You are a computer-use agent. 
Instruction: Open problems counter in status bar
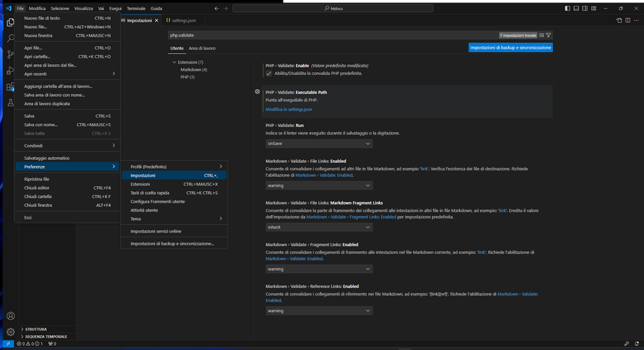point(30,344)
